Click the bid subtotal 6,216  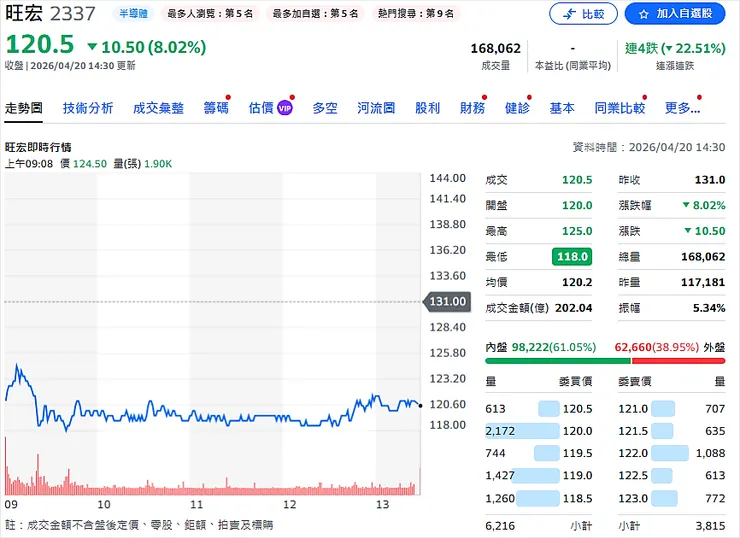click(500, 526)
